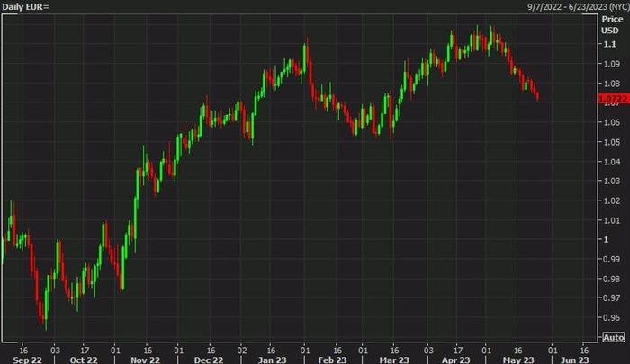Click the '02' date tick on time axis
This screenshot has width=630, height=364.
coord(242,350)
